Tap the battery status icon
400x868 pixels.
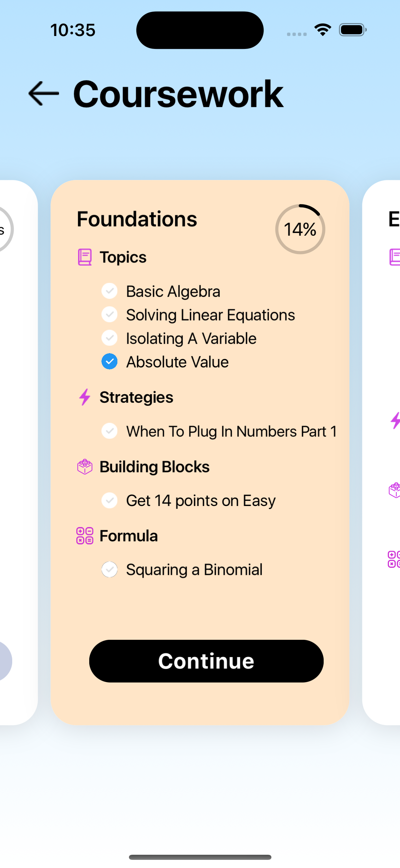pyautogui.click(x=353, y=30)
